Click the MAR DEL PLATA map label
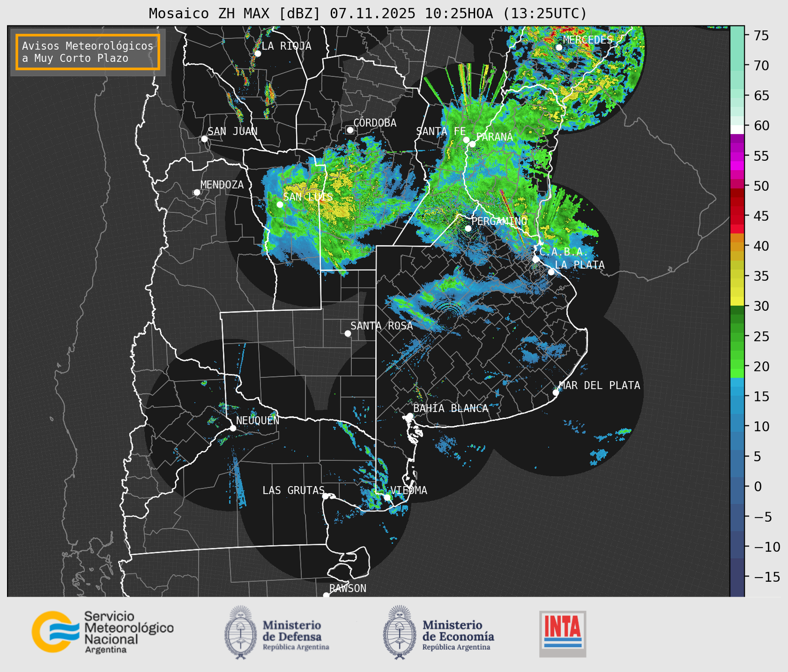The height and width of the screenshot is (672, 788). (599, 386)
